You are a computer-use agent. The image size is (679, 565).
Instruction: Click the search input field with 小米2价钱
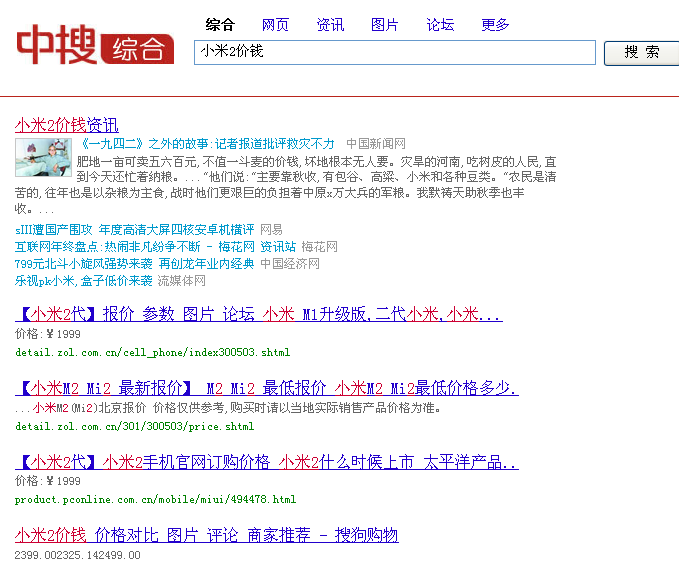click(x=394, y=52)
